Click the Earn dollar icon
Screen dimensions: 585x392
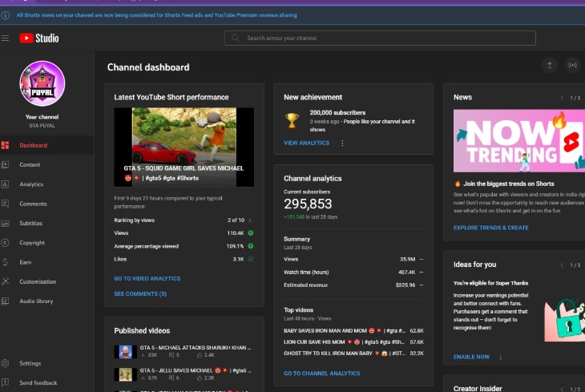pos(6,262)
